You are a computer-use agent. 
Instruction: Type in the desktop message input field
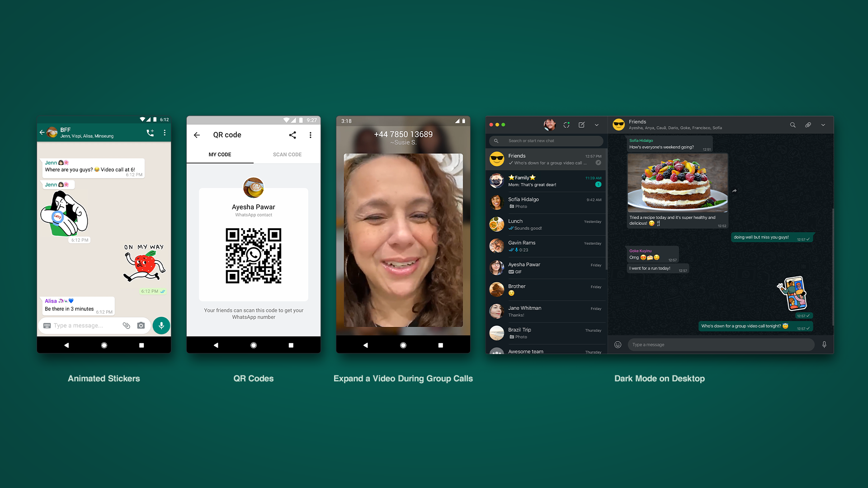pyautogui.click(x=722, y=344)
